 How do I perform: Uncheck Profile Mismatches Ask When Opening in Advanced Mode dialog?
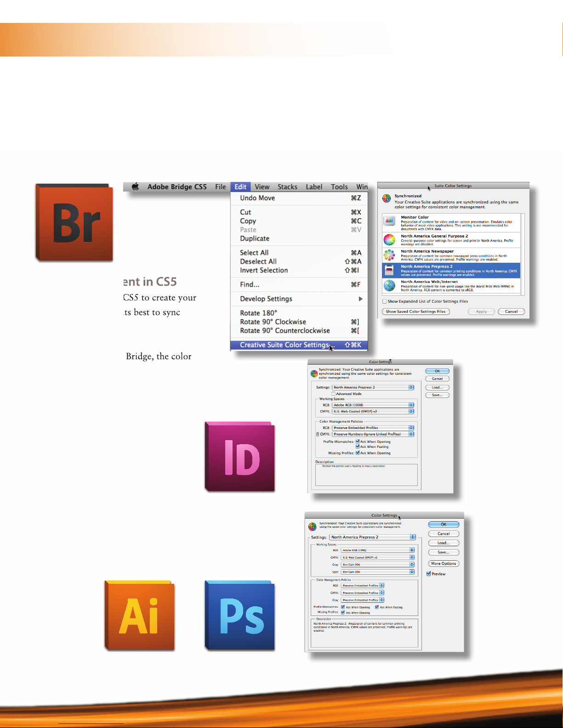[358, 441]
